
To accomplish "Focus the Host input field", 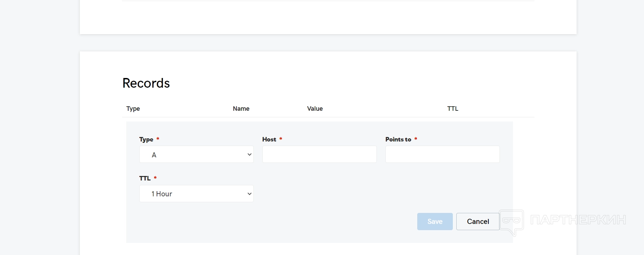I will click(319, 154).
